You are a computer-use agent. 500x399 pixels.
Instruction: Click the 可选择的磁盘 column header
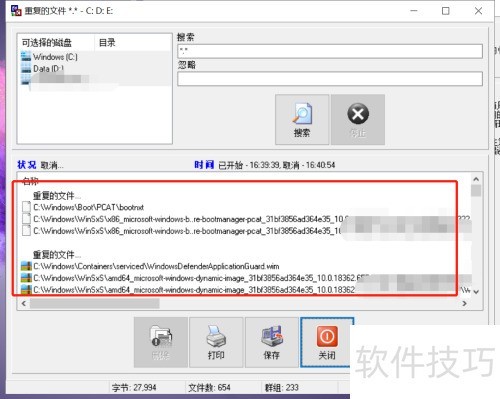click(47, 43)
